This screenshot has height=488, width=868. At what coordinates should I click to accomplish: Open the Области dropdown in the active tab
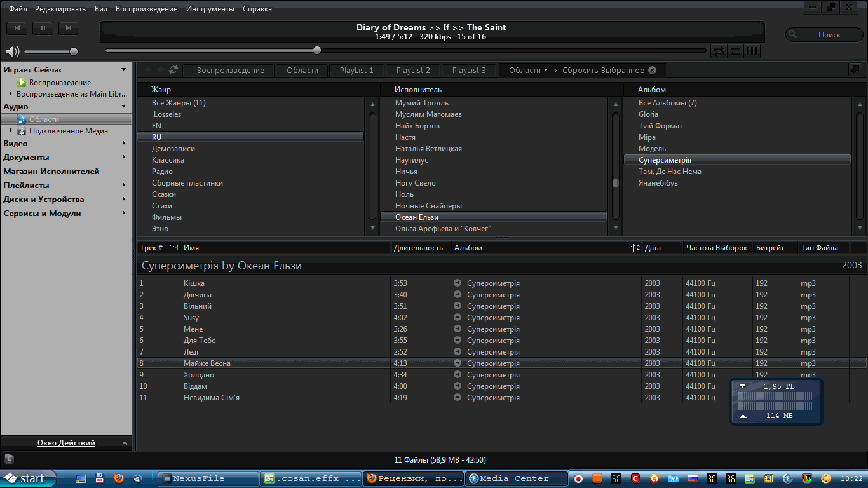tap(528, 71)
